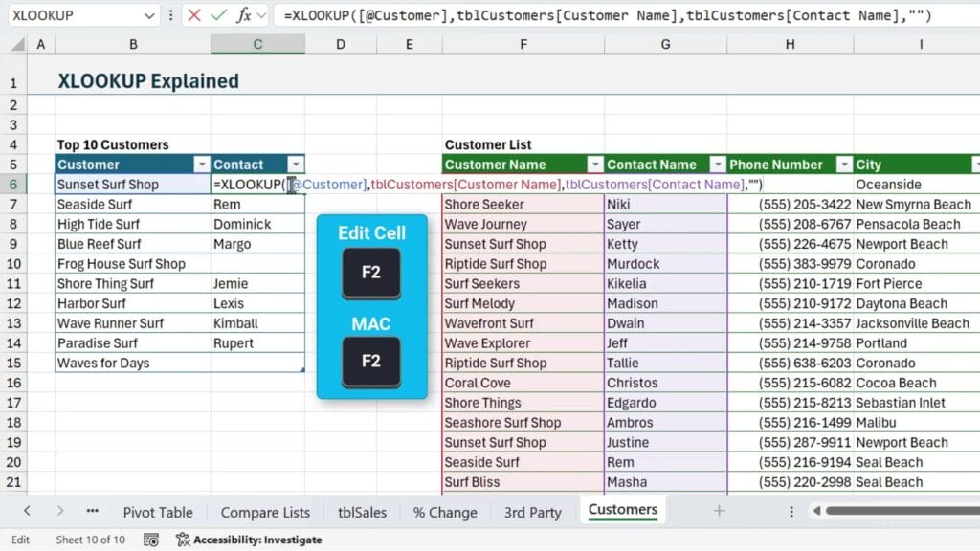Cancel the formula edit with the X icon
Image resolution: width=980 pixels, height=551 pixels.
[x=194, y=15]
